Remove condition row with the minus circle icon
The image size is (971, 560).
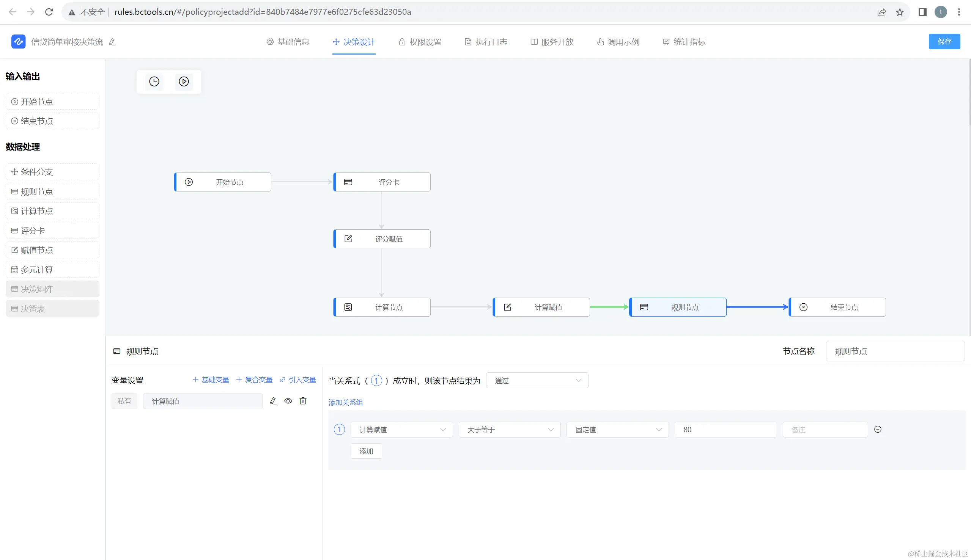point(878,430)
